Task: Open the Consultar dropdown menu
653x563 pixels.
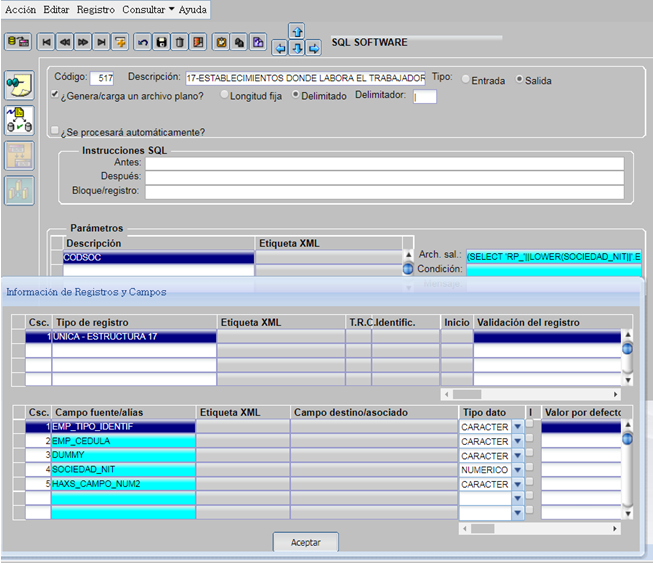Action: [147, 8]
